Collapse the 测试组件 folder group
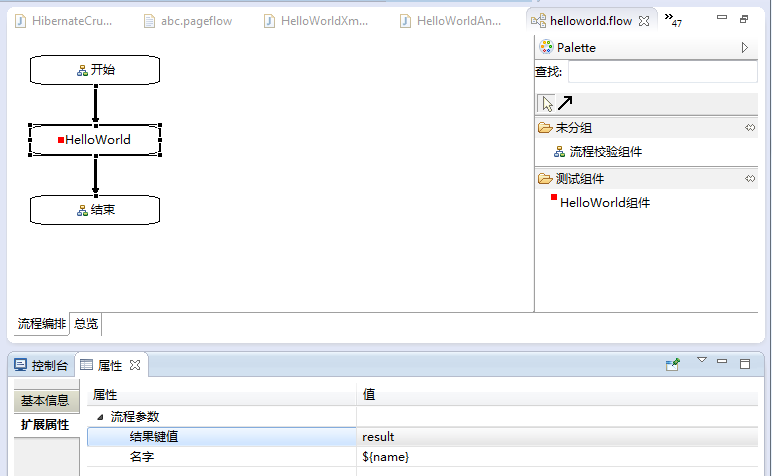Screen dimensions: 772x476 click(646, 179)
